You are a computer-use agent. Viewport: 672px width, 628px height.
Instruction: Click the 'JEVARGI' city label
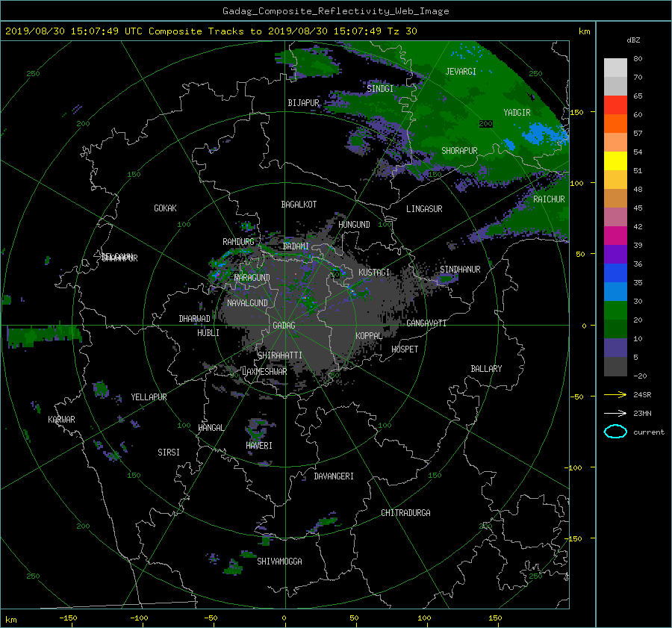point(461,72)
